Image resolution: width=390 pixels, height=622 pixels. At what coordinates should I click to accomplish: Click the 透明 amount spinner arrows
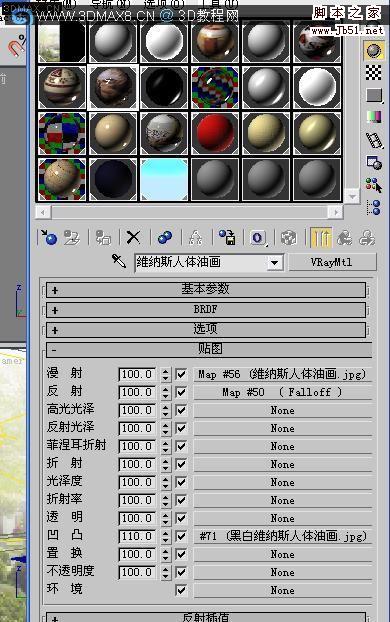tap(165, 518)
